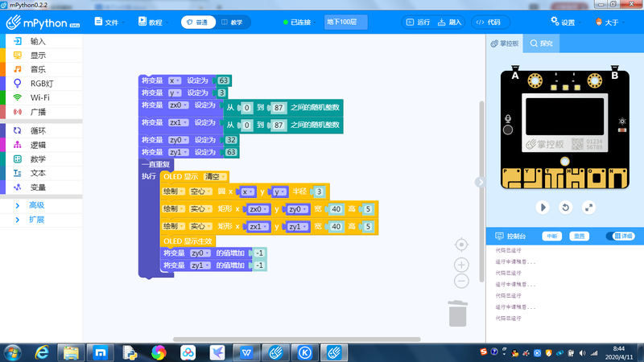Click the trash can on the workspace
Screen dimensions: 644x362
pos(456,313)
